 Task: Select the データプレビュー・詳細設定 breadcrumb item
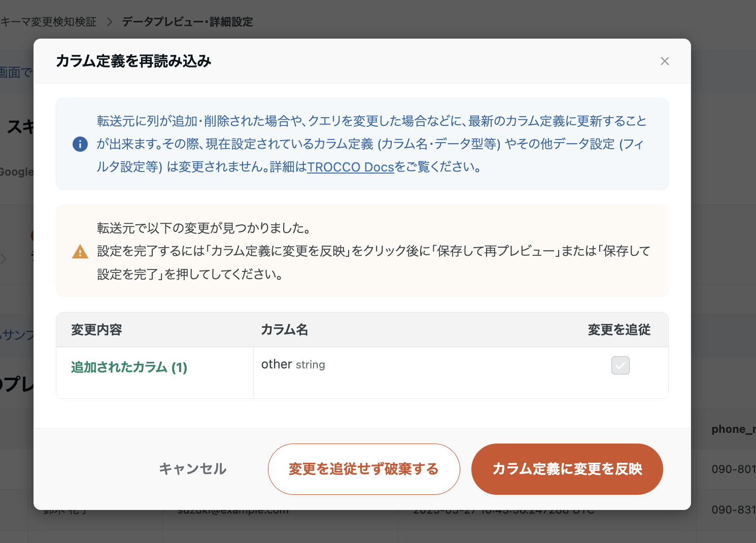click(187, 22)
